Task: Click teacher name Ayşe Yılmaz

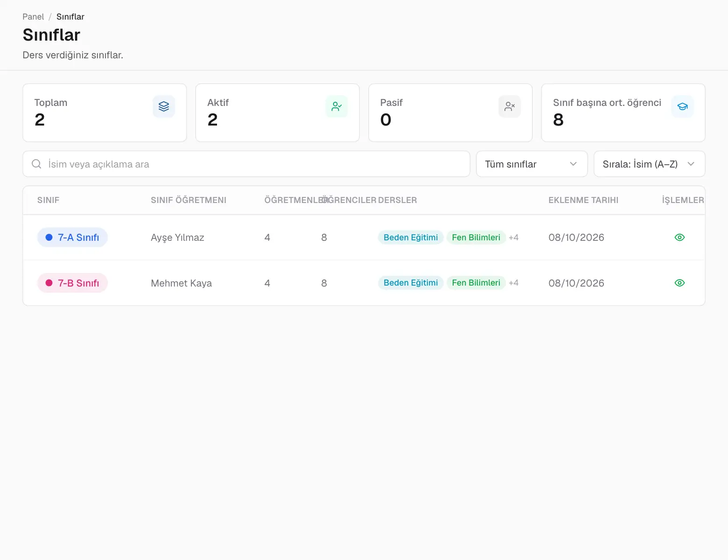Action: [x=177, y=238]
